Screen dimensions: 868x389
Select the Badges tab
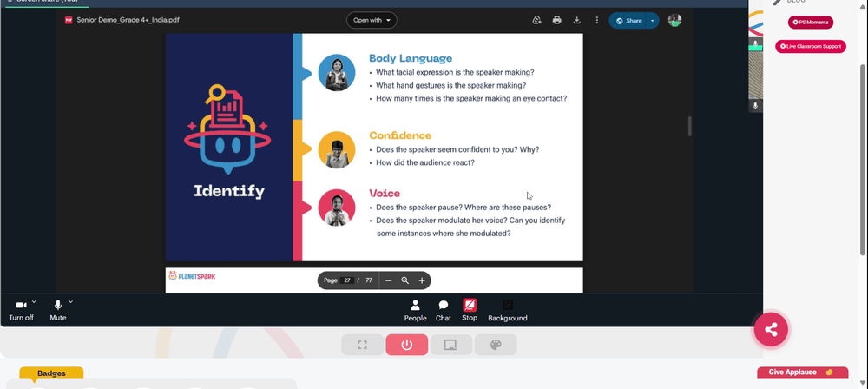point(51,373)
